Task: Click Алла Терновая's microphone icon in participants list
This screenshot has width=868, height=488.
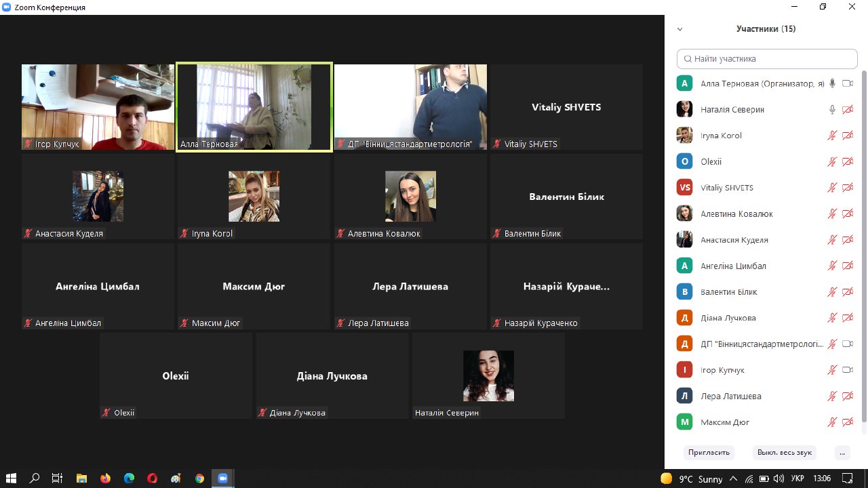Action: point(832,83)
